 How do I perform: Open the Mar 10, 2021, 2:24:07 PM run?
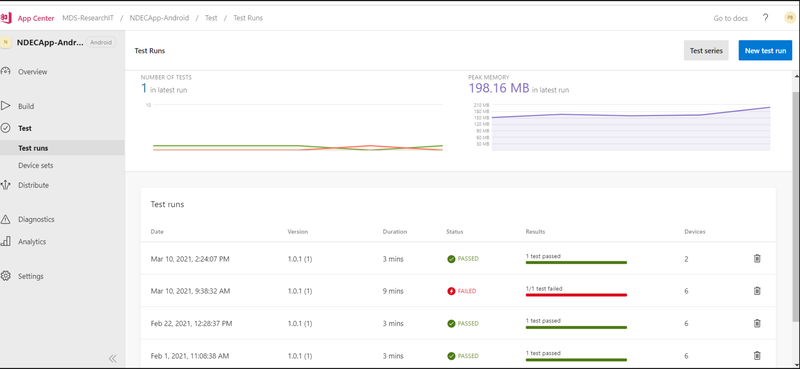pyautogui.click(x=458, y=259)
